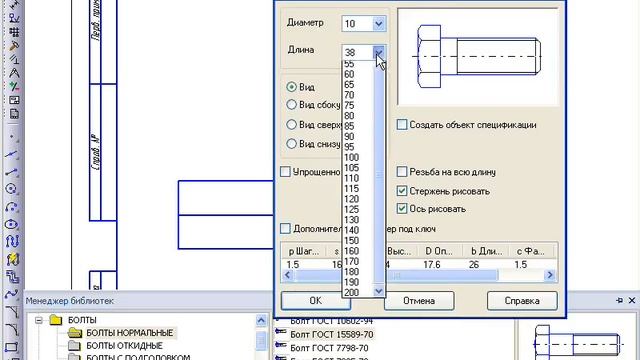The image size is (640, 360).
Task: Open the hash-grid icon panel in left toolbar
Action: pyautogui.click(x=13, y=31)
